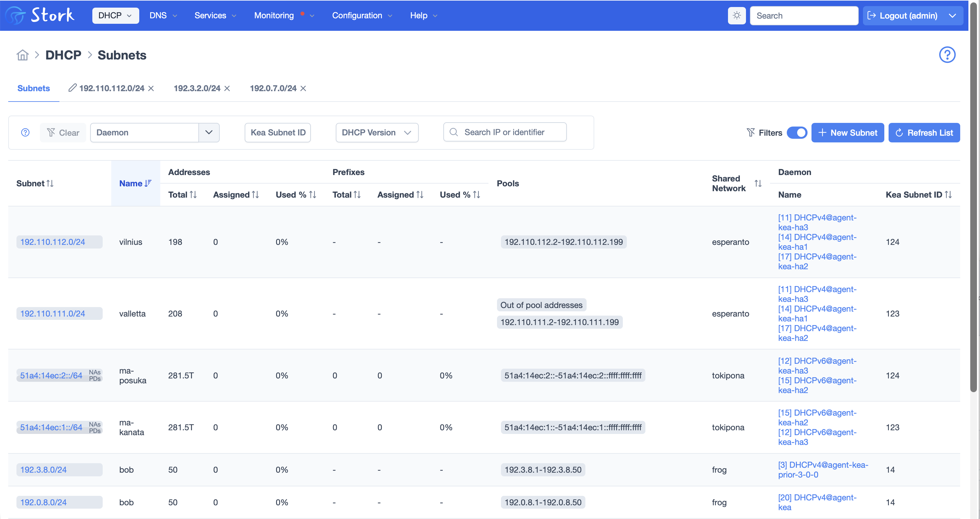The height and width of the screenshot is (519, 980).
Task: Click the page vertical scrollbar
Action: 973,198
